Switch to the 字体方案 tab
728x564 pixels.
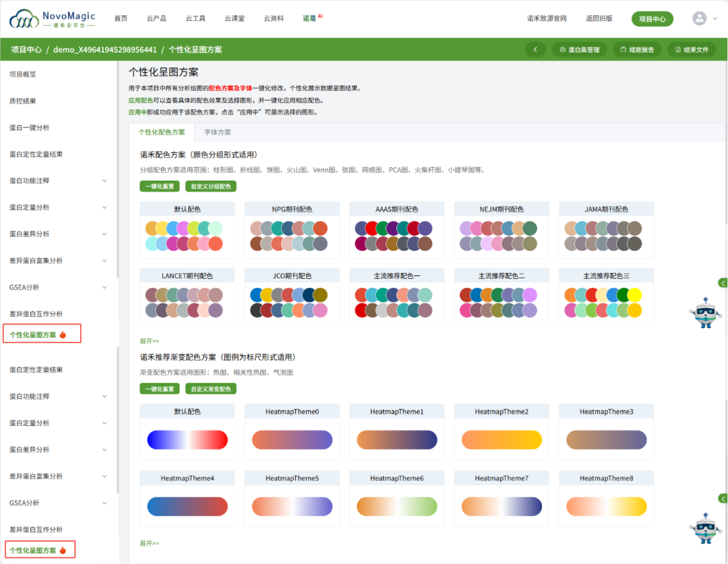(x=218, y=132)
